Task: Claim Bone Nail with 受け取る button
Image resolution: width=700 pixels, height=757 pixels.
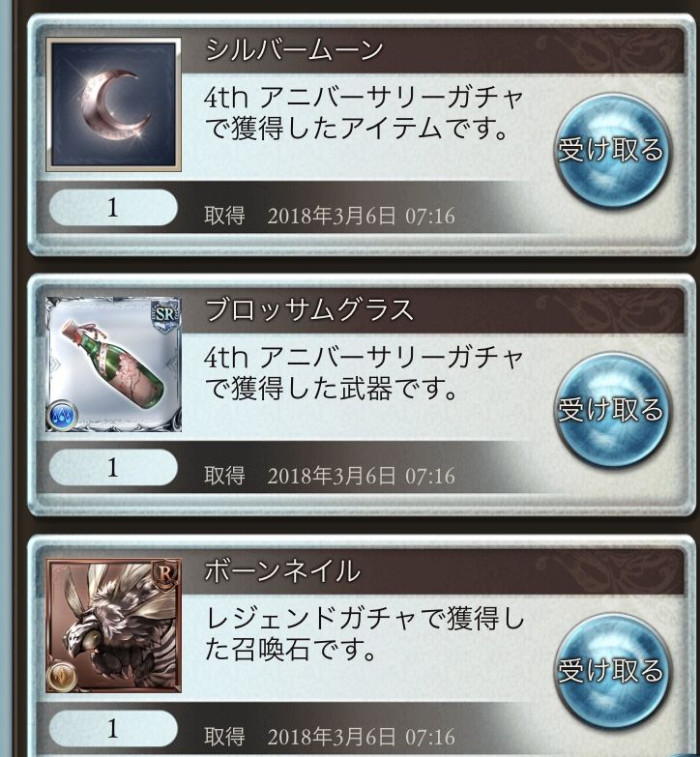Action: (611, 671)
